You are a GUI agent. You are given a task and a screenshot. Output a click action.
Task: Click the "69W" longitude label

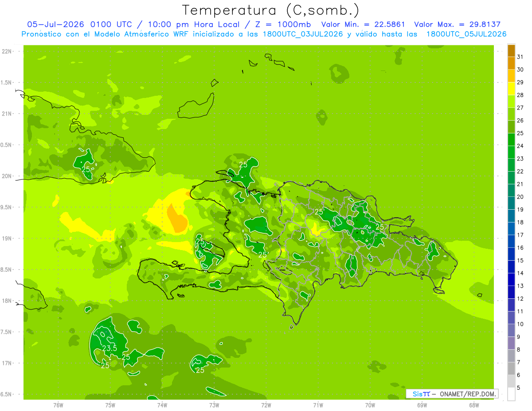(422, 405)
